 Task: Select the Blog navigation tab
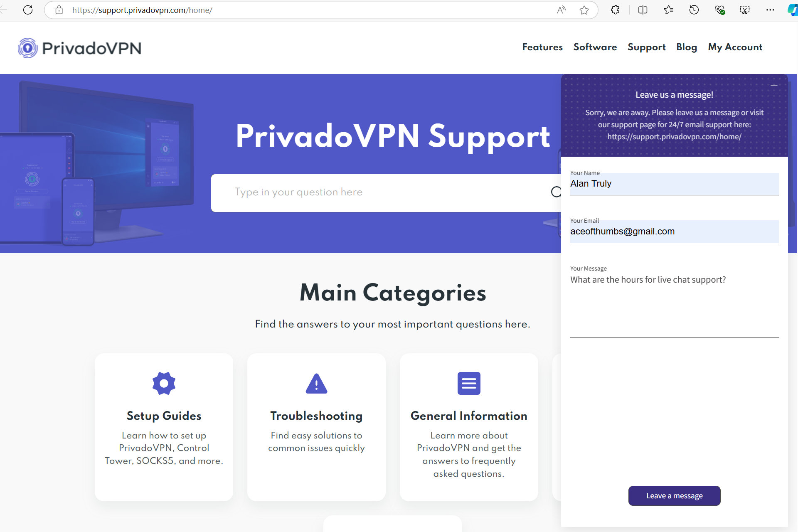[686, 47]
